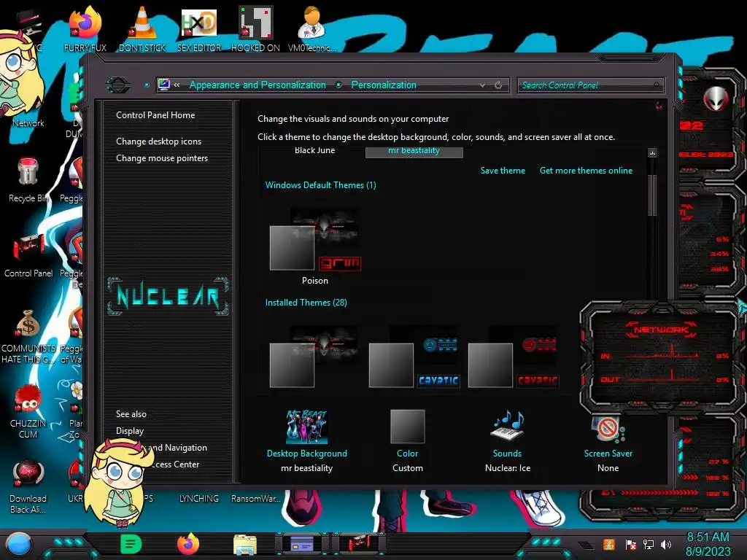Click the network tray icon
Image resolution: width=747 pixels, height=560 pixels.
[649, 544]
